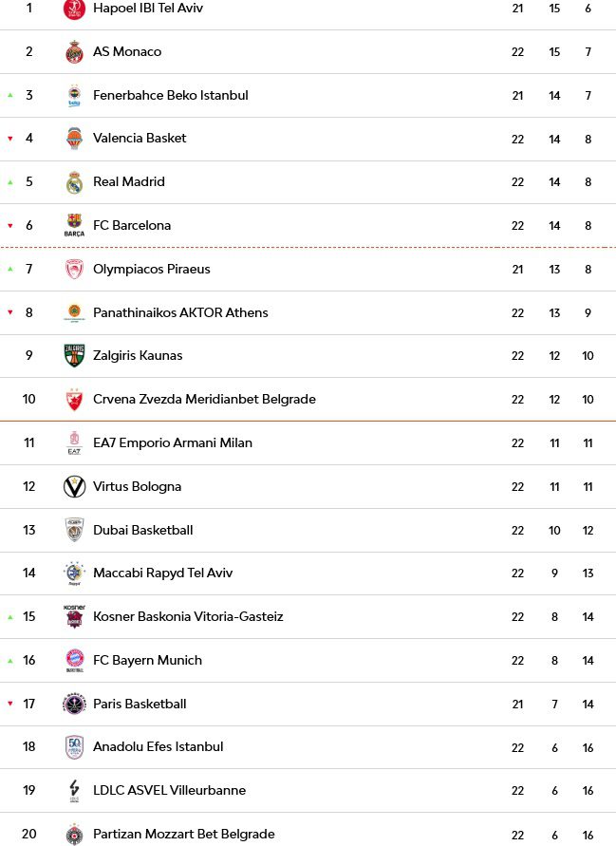Open Maccabi Rapyd Tel Aviv team link
Screen dimensions: 616x846
(163, 573)
